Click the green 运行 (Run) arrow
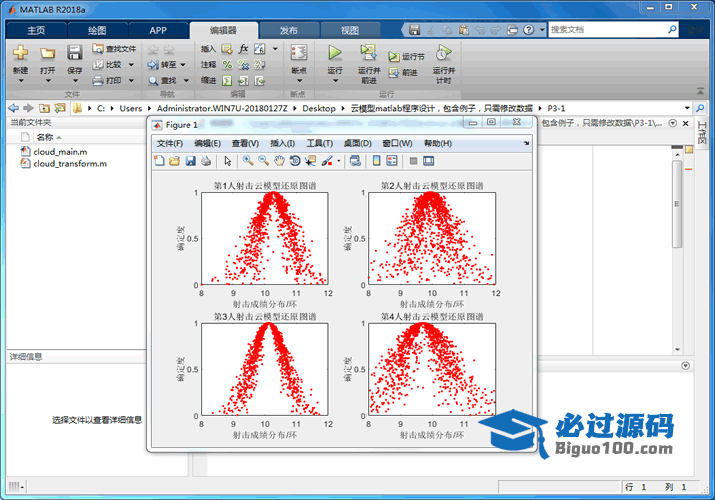The height and width of the screenshot is (500, 715). tap(335, 52)
